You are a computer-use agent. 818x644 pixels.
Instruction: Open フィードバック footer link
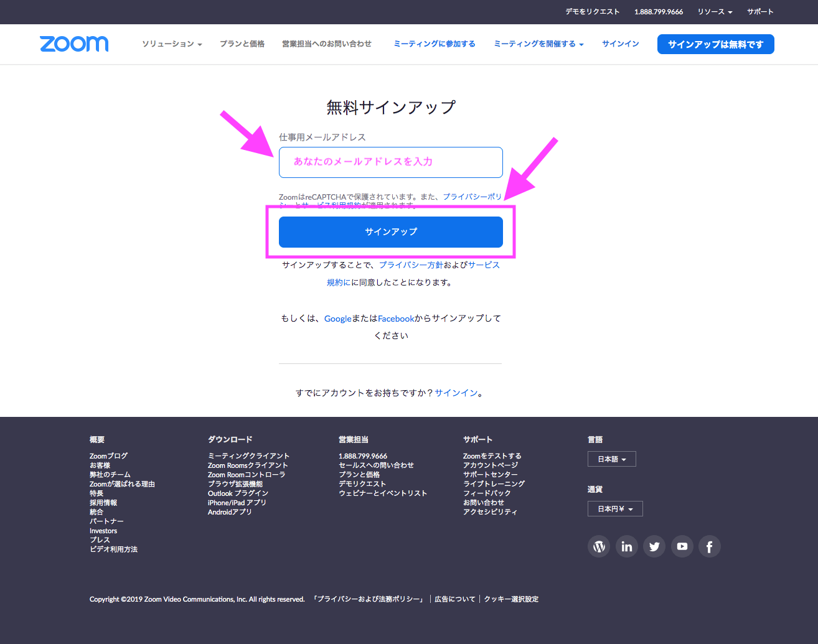point(487,493)
